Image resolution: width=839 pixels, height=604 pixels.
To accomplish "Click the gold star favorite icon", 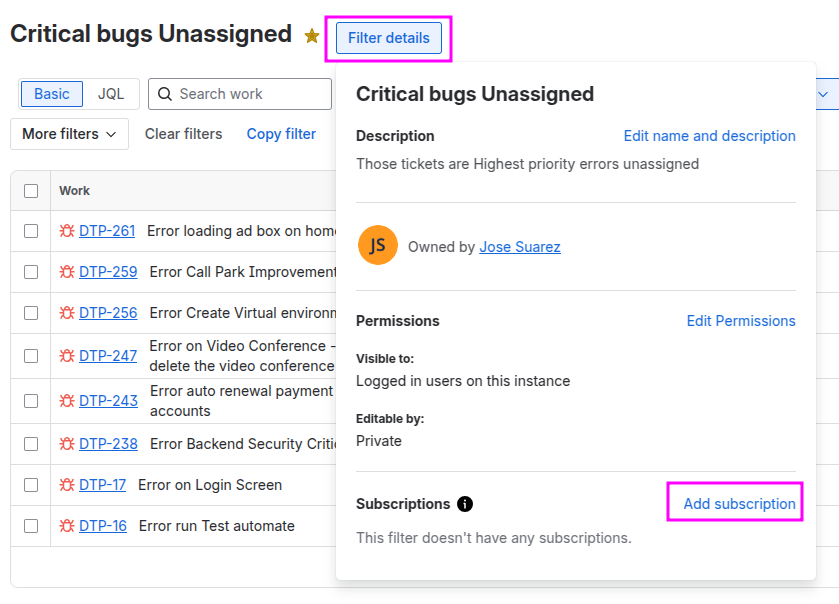I will pyautogui.click(x=311, y=36).
